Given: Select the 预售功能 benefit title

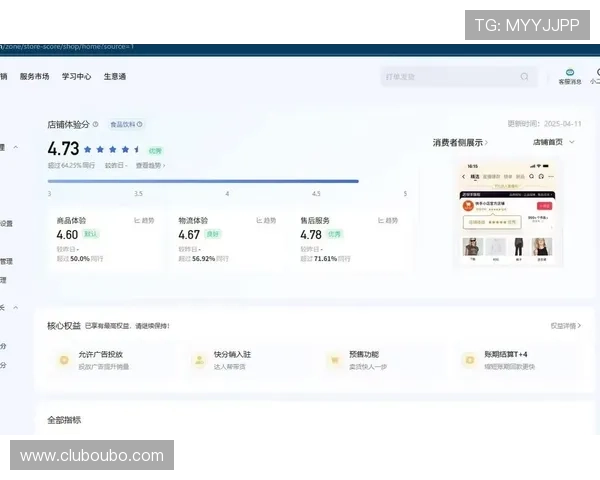Looking at the screenshot, I should coord(364,354).
